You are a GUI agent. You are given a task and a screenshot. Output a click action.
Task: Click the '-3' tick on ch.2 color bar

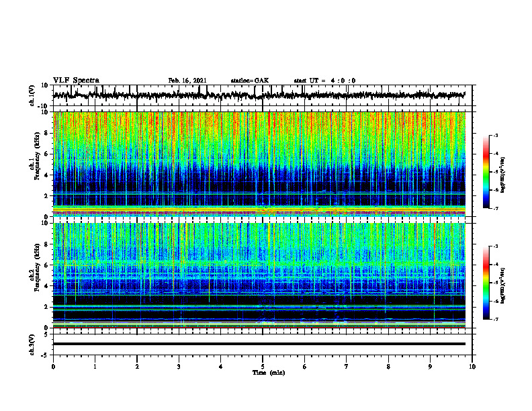(x=495, y=246)
